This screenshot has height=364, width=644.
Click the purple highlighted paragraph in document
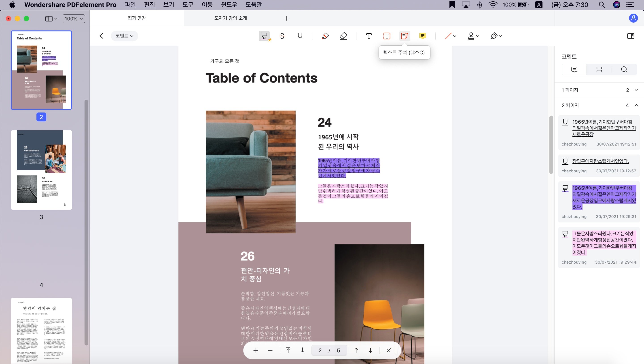tap(349, 168)
